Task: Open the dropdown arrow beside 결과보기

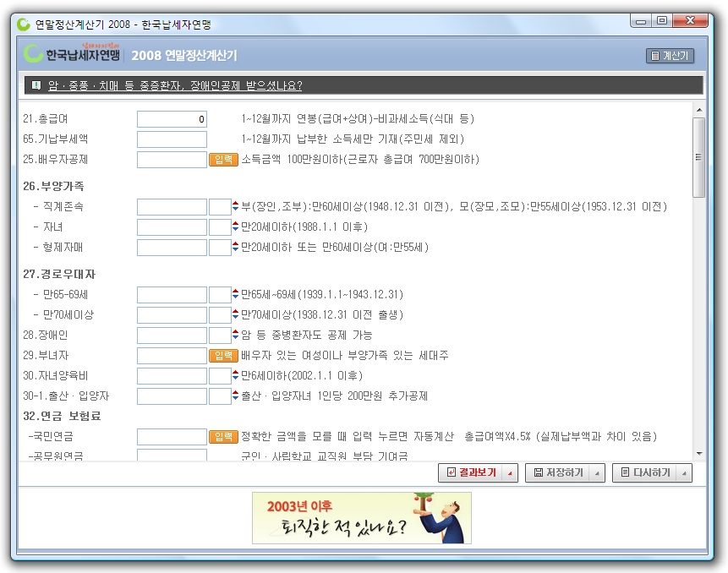Action: pyautogui.click(x=510, y=473)
